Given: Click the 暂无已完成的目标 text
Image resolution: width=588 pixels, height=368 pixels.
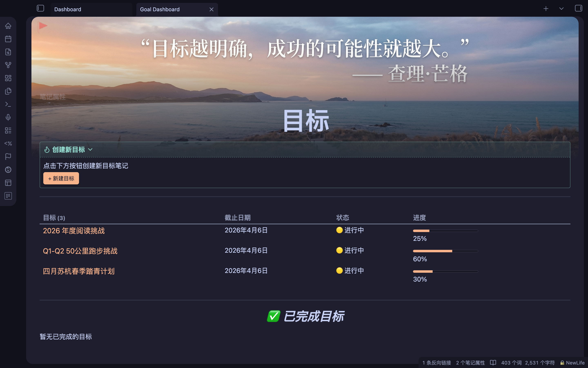Looking at the screenshot, I should click(66, 337).
